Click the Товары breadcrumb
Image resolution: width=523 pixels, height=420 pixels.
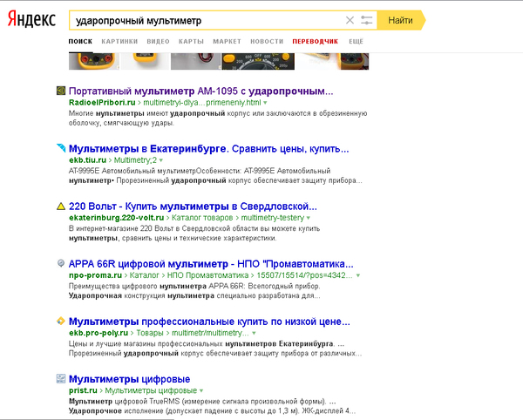coord(150,333)
